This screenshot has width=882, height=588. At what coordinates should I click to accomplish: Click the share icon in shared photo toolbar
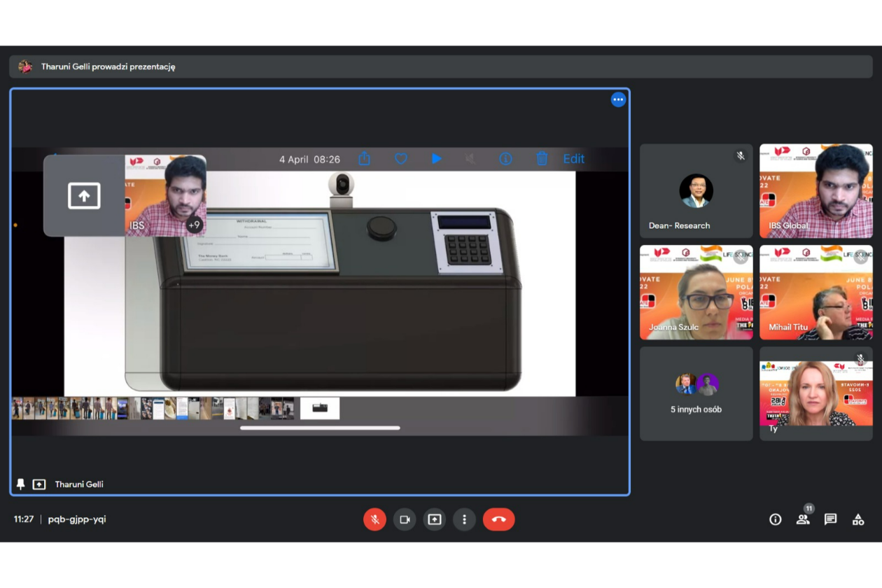(x=364, y=159)
